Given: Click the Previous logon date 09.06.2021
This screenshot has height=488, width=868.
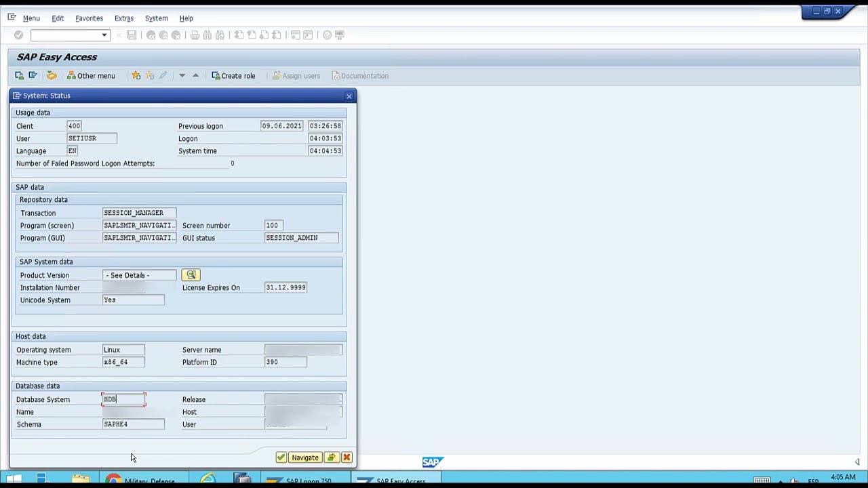Looking at the screenshot, I should pyautogui.click(x=281, y=126).
